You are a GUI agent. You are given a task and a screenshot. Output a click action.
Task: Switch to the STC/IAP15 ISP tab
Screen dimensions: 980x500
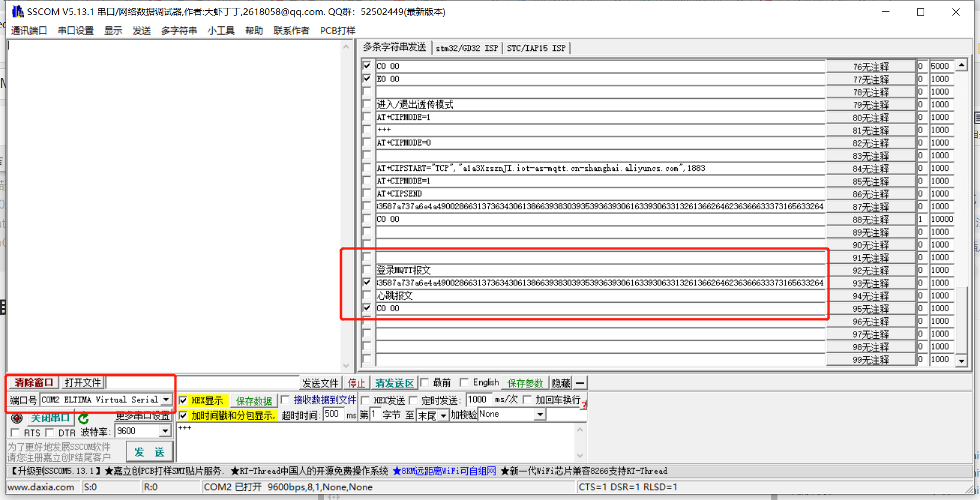click(536, 48)
